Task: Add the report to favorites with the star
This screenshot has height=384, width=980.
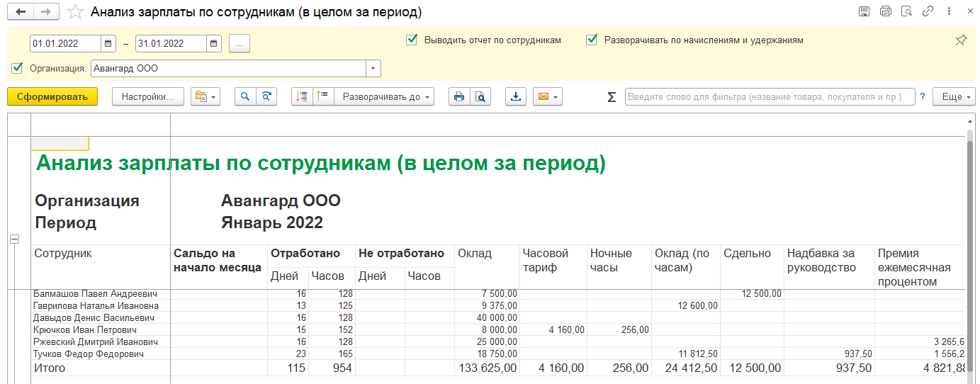Action: tap(74, 12)
